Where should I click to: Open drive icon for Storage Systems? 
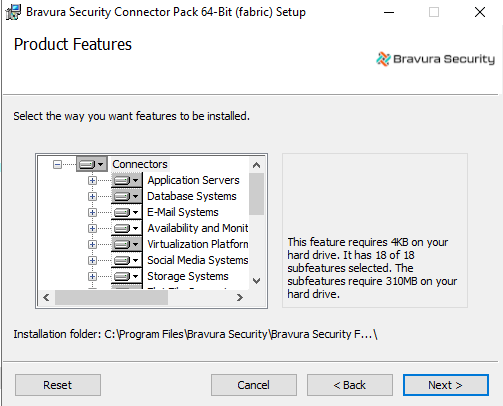point(127,276)
